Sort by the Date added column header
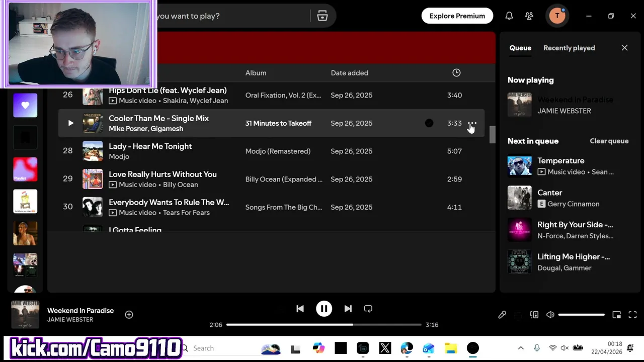644x362 pixels. click(350, 73)
